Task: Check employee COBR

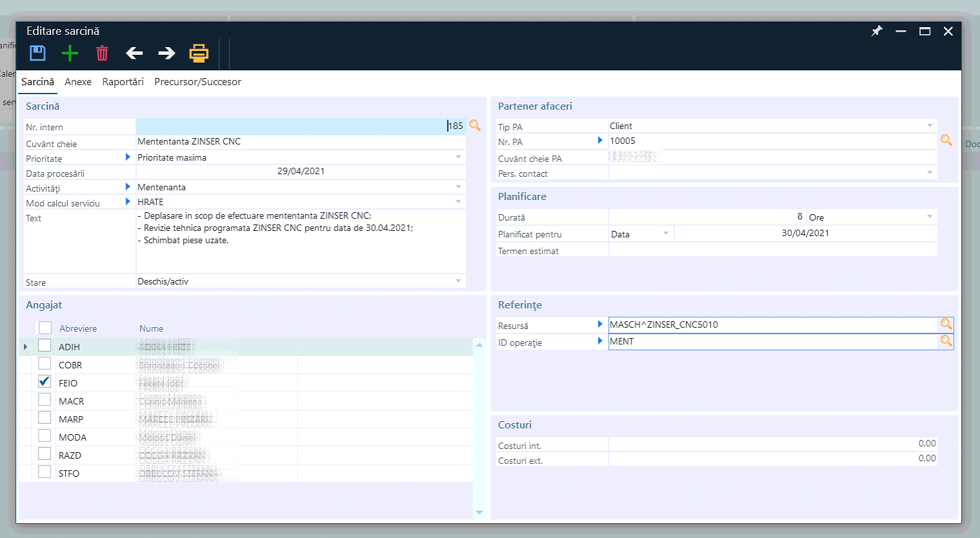Action: 44,364
